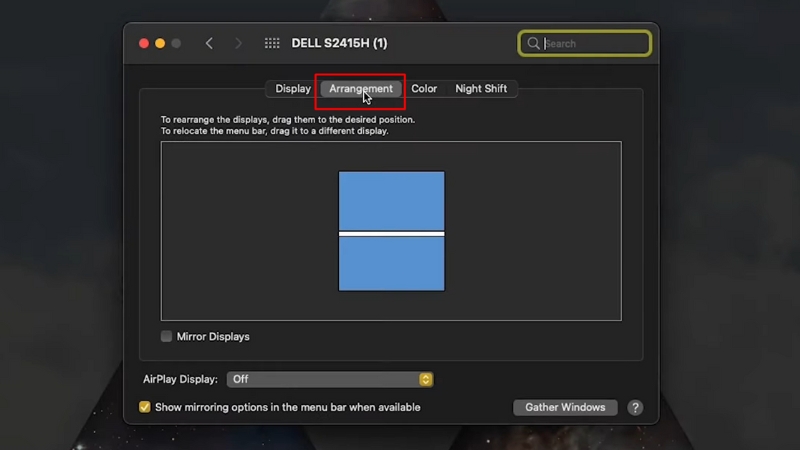The height and width of the screenshot is (450, 800).
Task: Click the DELL S2415H (1) window title
Action: (339, 43)
